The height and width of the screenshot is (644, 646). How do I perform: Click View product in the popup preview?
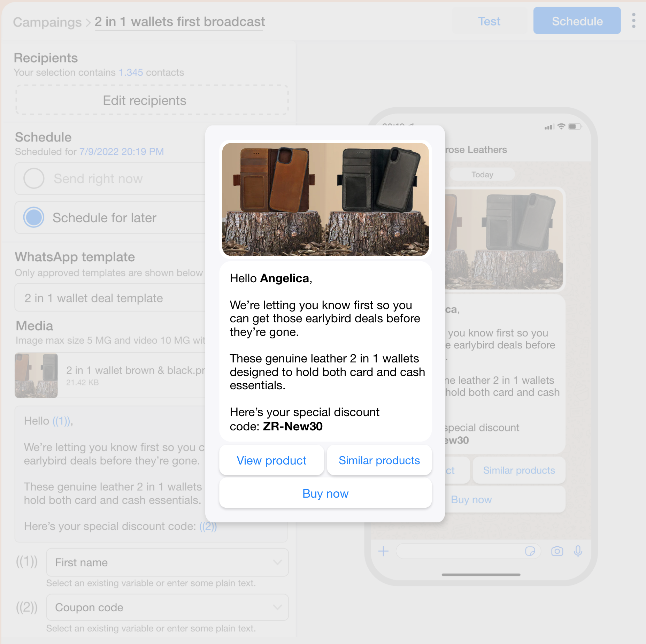[x=271, y=460]
